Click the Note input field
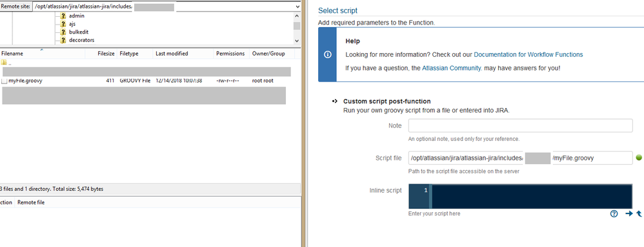The width and height of the screenshot is (644, 247). point(520,125)
